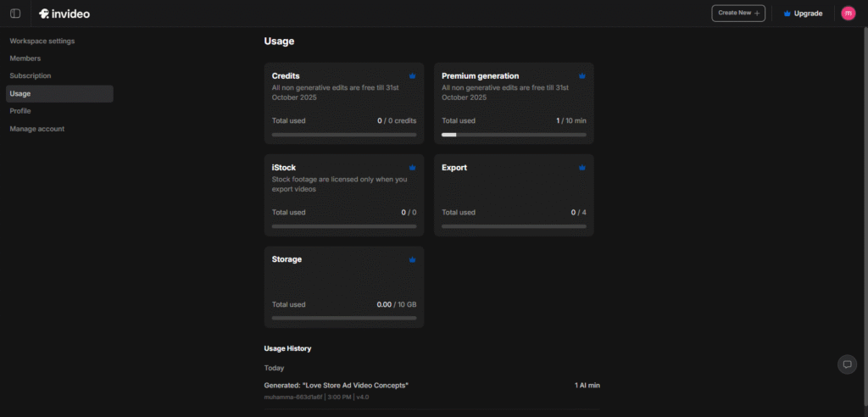868x417 pixels.
Task: Click the crown icon on iStock card
Action: click(412, 167)
